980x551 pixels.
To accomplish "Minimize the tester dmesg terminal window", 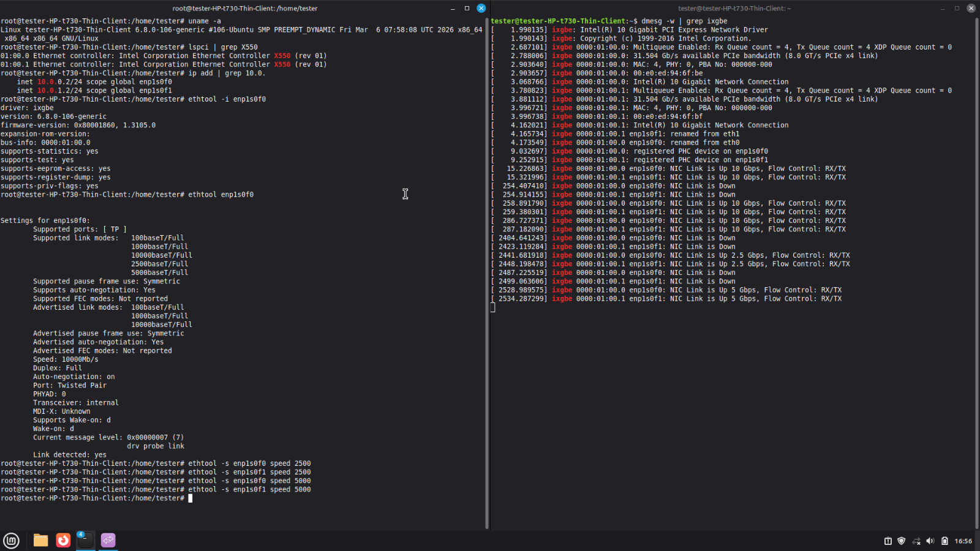I will [943, 8].
